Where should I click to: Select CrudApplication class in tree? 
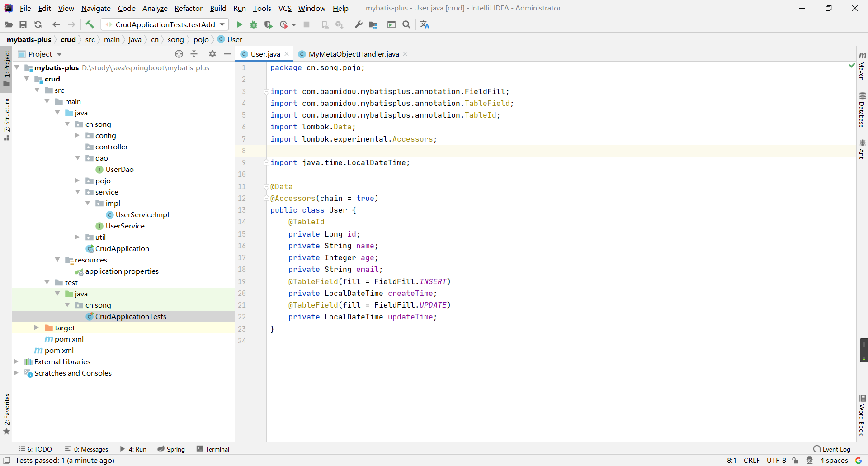pyautogui.click(x=122, y=248)
